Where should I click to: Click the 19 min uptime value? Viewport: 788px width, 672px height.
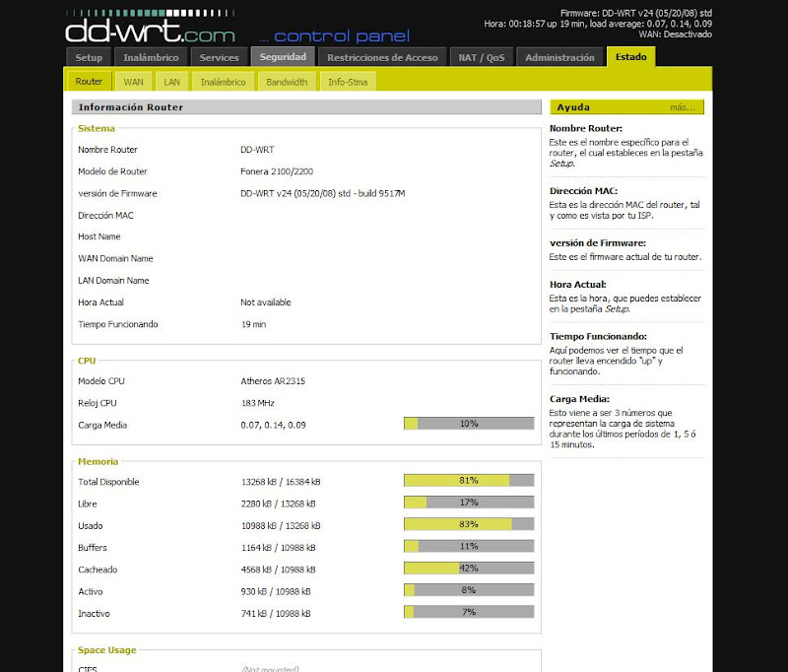tap(254, 324)
